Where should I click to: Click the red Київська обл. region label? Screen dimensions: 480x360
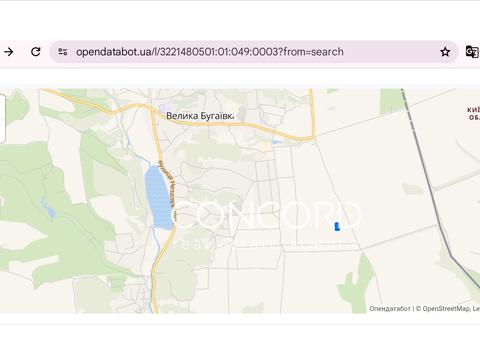coord(473,113)
